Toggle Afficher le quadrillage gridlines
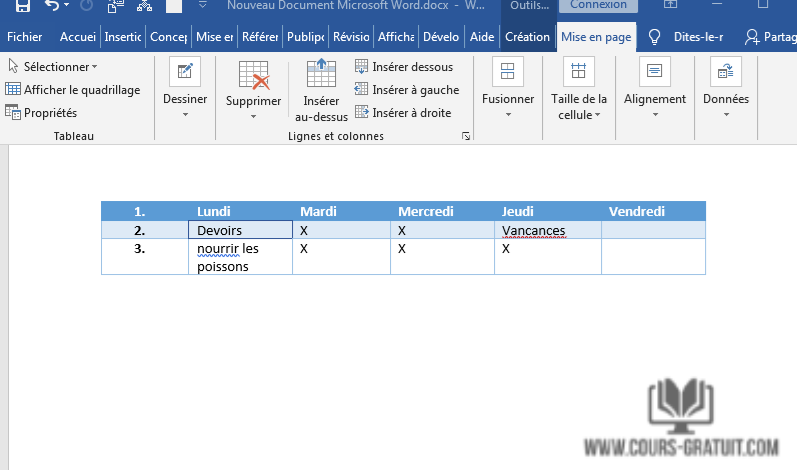This screenshot has width=797, height=470. tap(73, 90)
